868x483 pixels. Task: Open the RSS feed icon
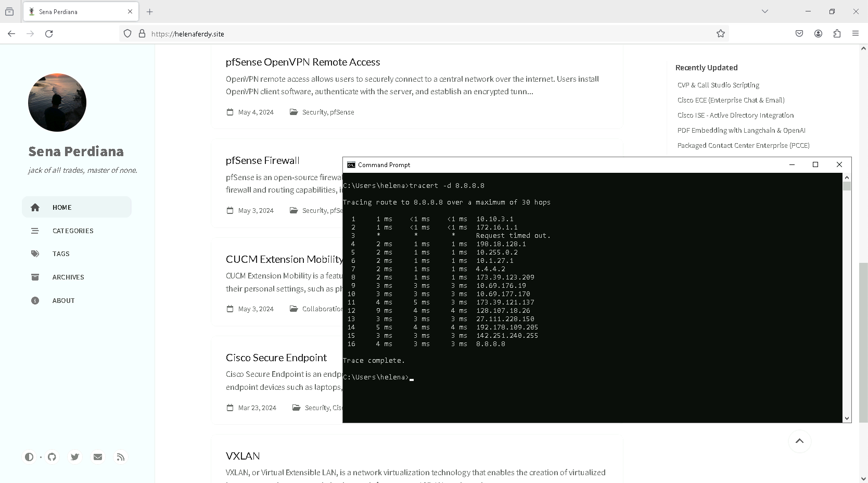121,457
